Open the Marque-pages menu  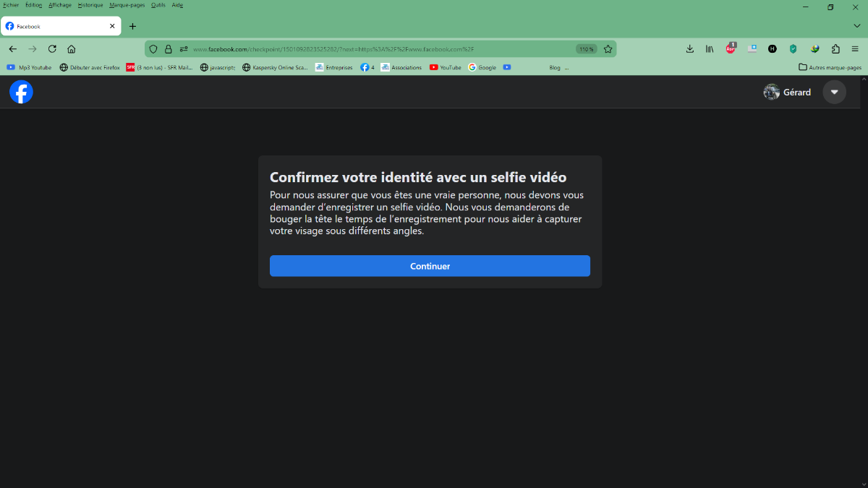click(x=127, y=5)
